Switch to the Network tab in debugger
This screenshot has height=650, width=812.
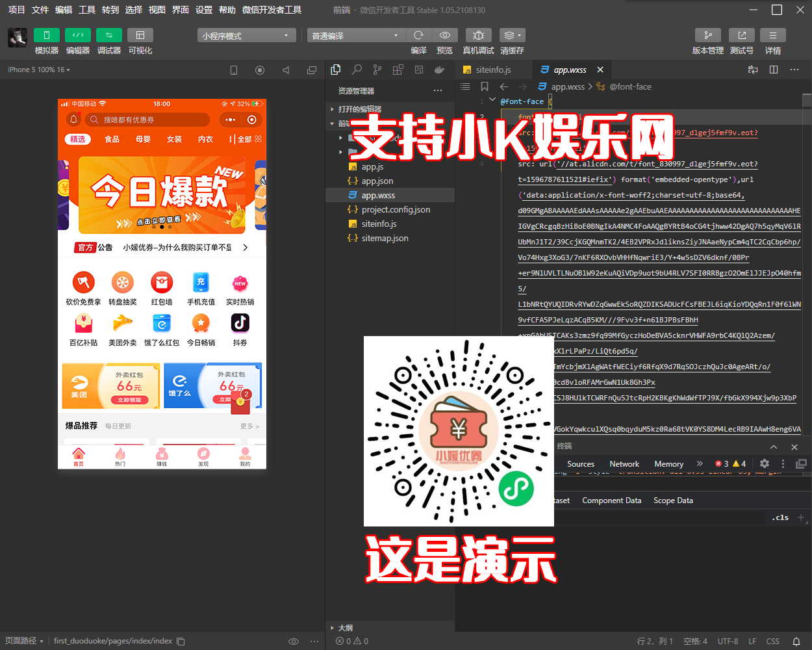pyautogui.click(x=624, y=463)
